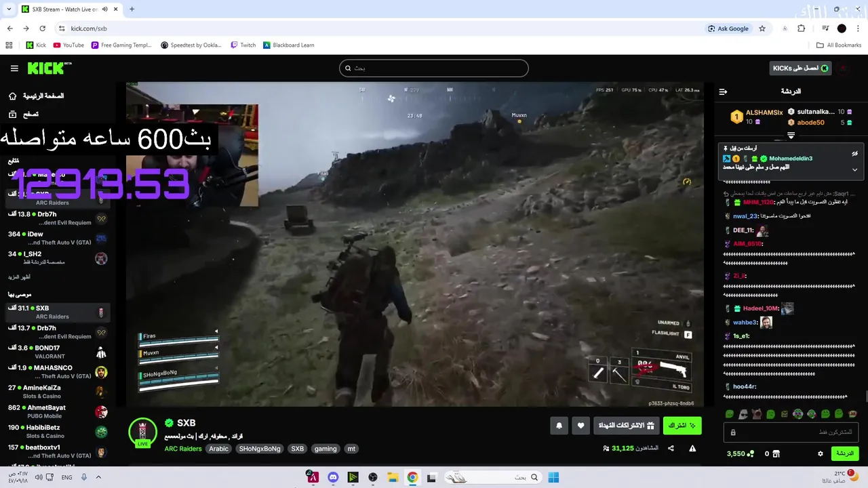The width and height of the screenshot is (868, 488).
Task: Click the first green emote in emote bar
Action: [729, 413]
